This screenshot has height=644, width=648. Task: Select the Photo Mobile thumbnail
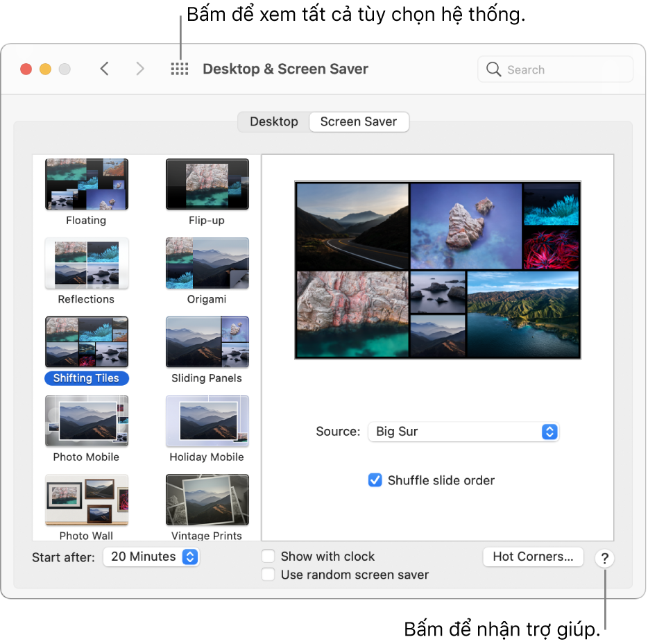coord(87,421)
